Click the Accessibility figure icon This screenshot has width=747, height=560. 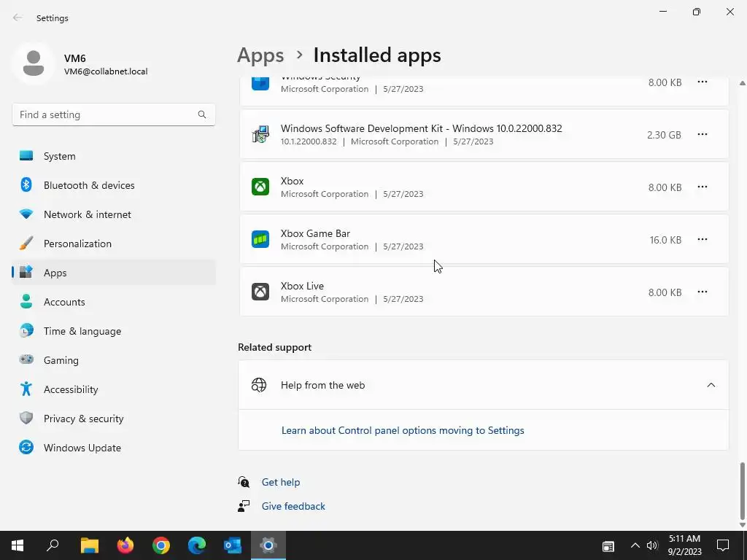(26, 389)
